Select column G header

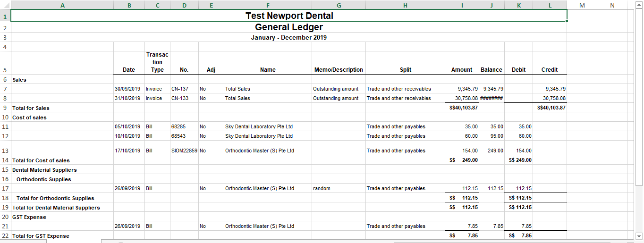tap(339, 5)
